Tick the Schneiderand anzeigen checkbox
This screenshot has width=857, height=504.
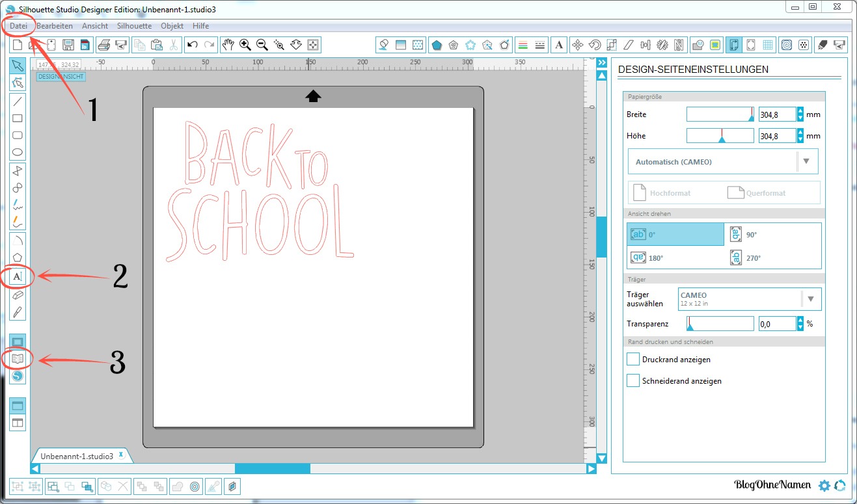click(x=633, y=381)
